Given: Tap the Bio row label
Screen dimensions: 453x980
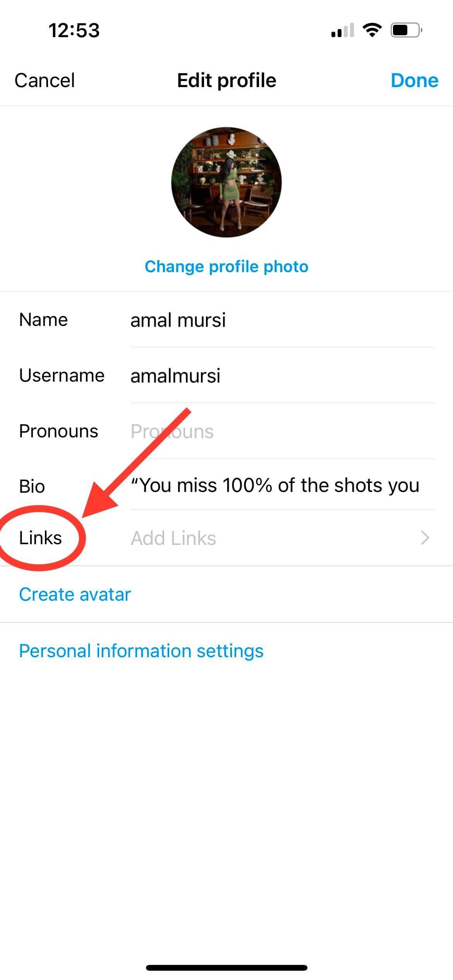Looking at the screenshot, I should click(32, 486).
